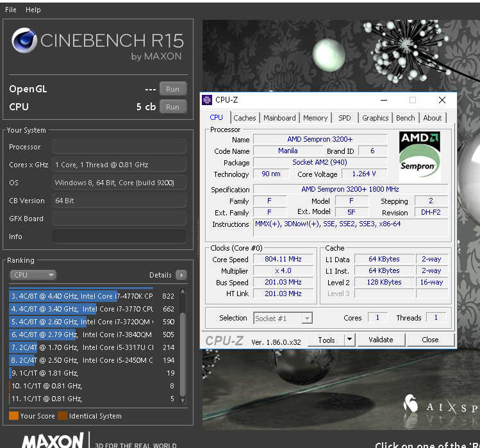Screen dimensions: 480x448
Task: Expand the CPU ranking type dropdown
Action: (x=33, y=275)
